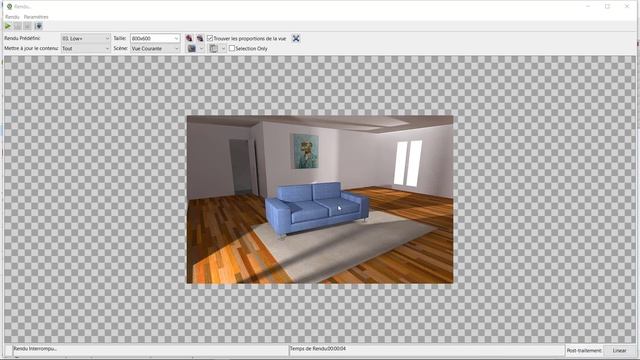640x360 pixels.
Task: Click the 'Post-traitement' label
Action: click(584, 350)
